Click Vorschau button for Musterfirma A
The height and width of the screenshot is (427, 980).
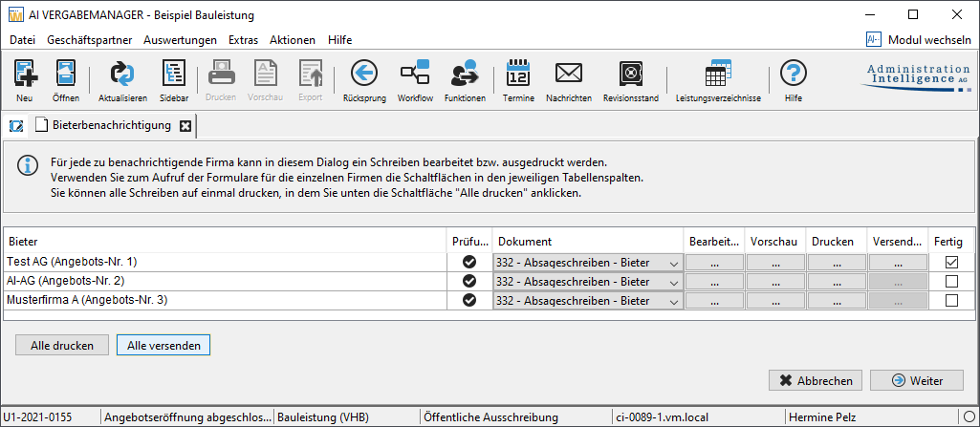click(775, 302)
